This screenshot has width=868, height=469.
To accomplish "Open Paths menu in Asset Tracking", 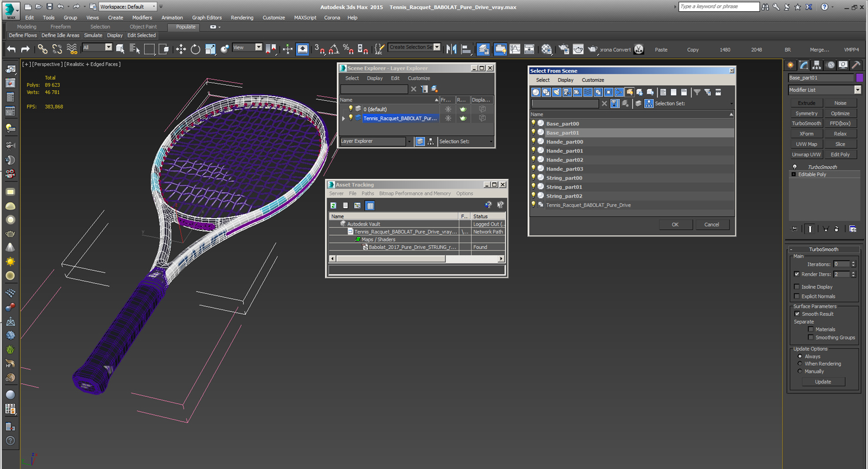I will [x=368, y=193].
